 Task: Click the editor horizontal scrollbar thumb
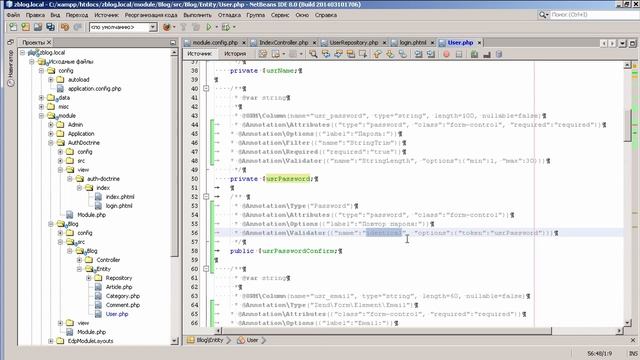[x=387, y=330]
